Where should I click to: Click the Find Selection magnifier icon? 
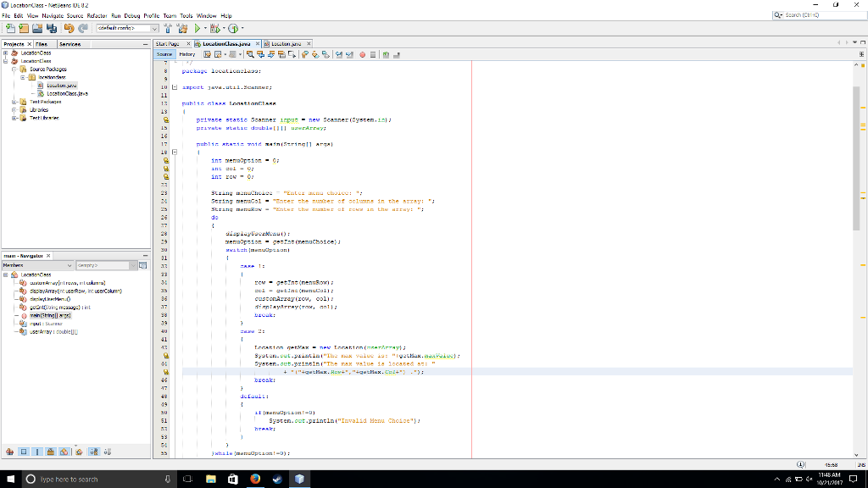[x=252, y=54]
